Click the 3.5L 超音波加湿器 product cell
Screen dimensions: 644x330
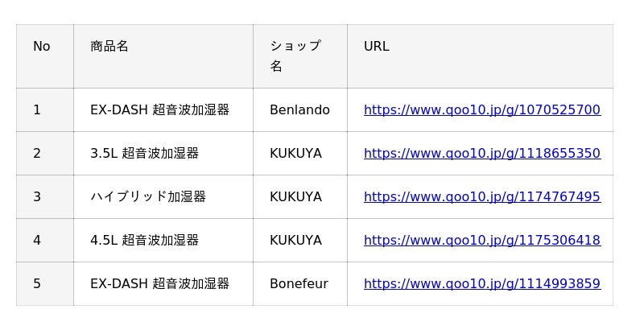point(145,153)
